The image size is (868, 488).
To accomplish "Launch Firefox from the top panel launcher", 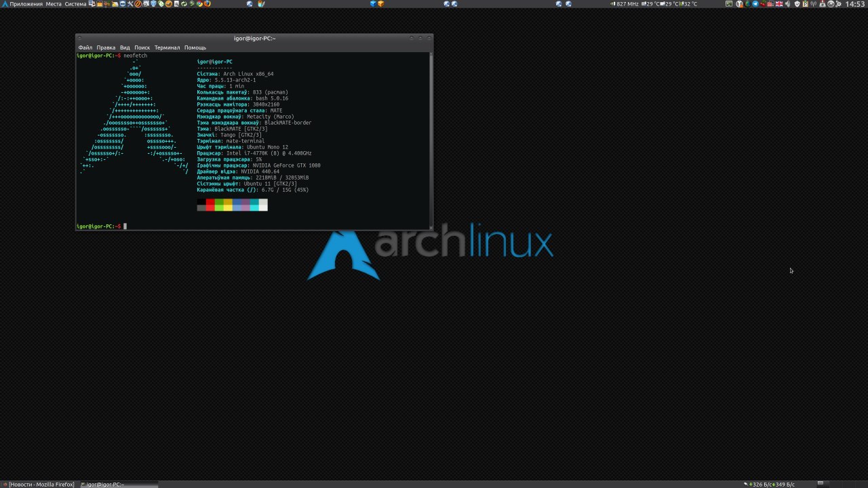I will click(207, 4).
